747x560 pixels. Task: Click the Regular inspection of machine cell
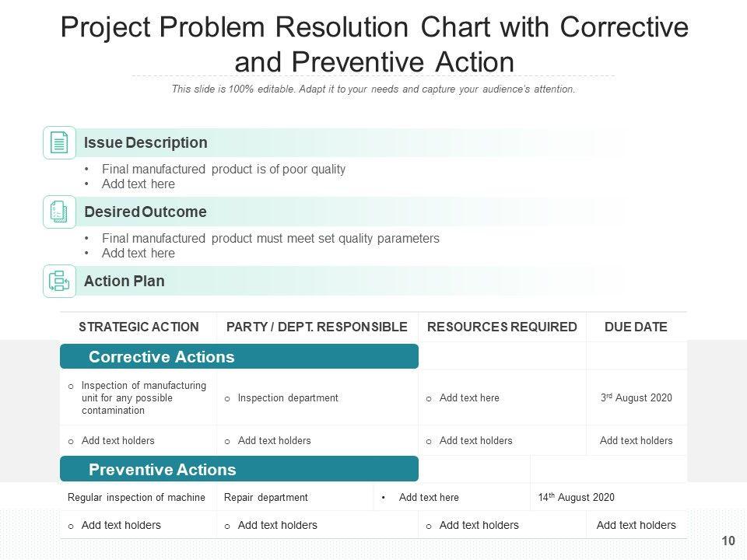137,498
